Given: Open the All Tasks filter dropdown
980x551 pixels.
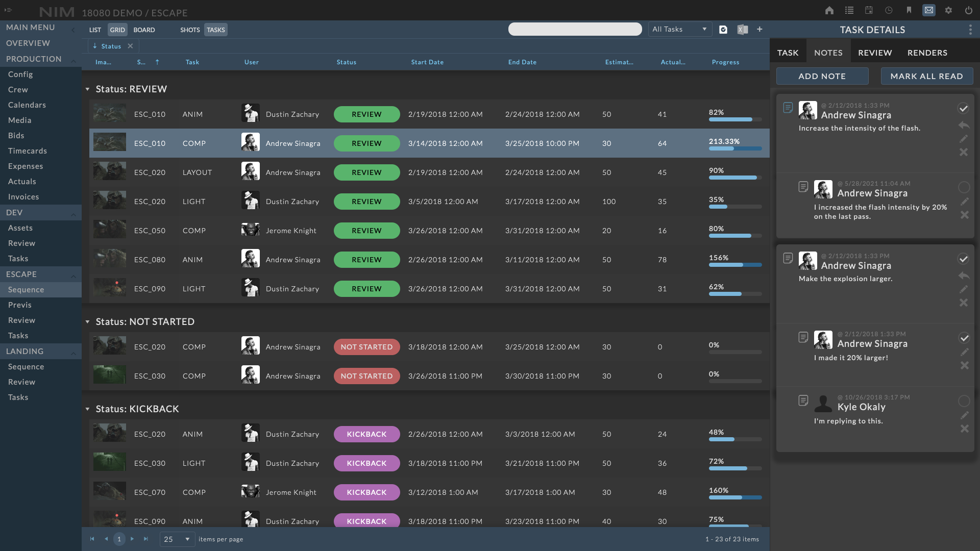Looking at the screenshot, I should coord(680,30).
